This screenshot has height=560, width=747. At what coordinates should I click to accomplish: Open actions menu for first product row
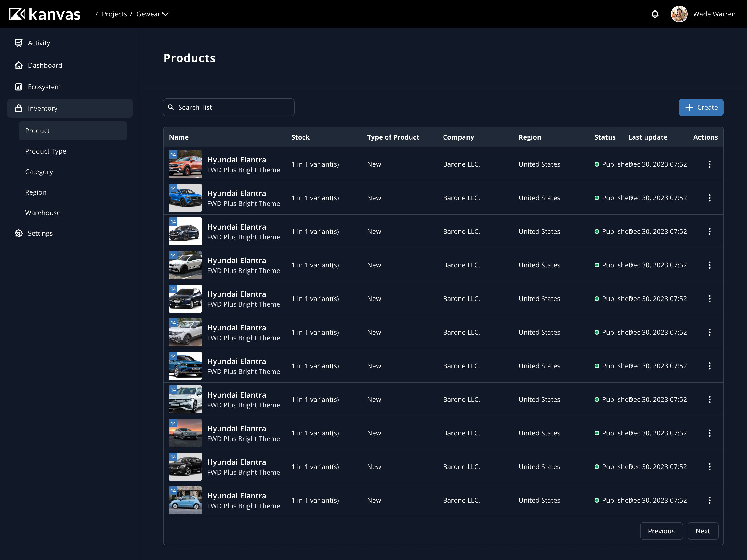709,164
